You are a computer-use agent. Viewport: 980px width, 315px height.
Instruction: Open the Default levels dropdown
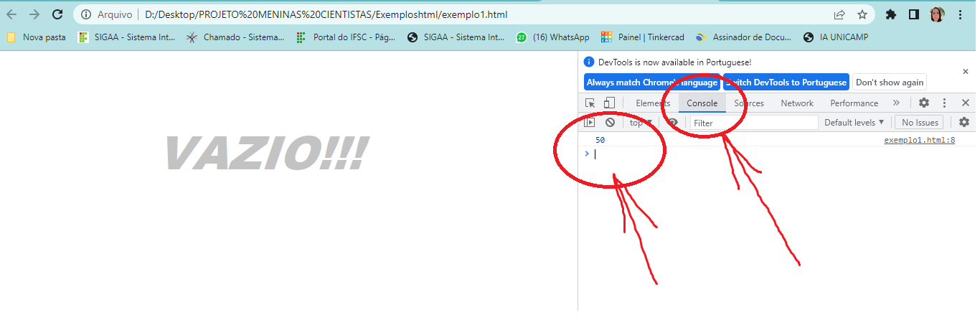pyautogui.click(x=854, y=123)
